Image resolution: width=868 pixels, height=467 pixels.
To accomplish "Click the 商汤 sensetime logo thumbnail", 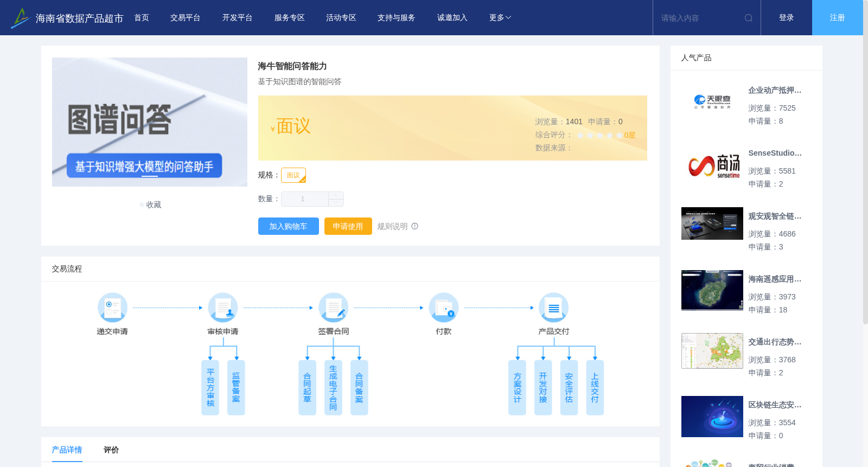I will (712, 165).
